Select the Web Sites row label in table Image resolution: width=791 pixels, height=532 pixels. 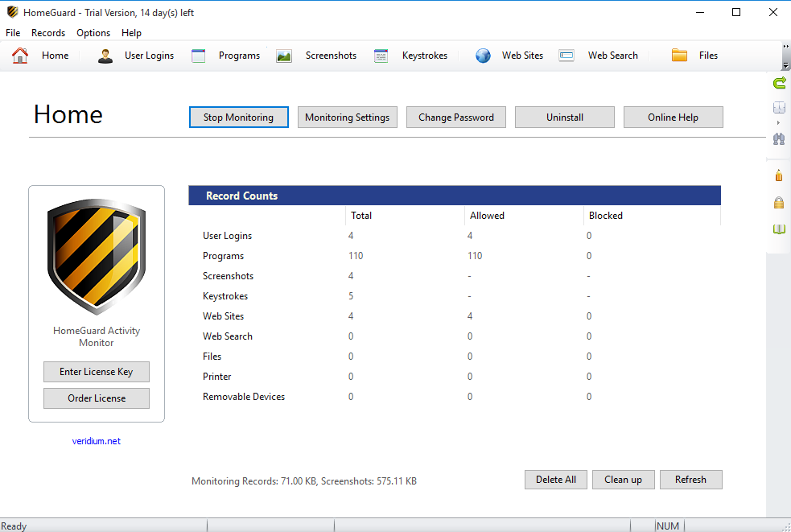[x=223, y=316]
